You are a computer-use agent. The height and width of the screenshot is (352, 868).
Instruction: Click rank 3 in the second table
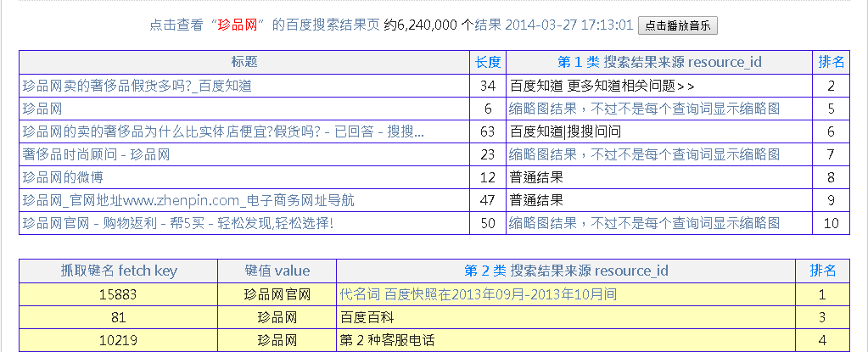click(823, 317)
